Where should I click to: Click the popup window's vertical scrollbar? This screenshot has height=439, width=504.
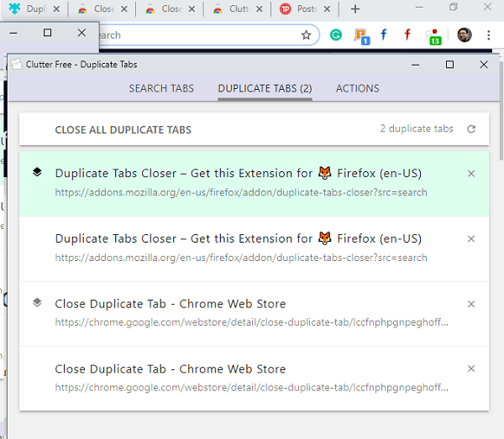(501, 111)
